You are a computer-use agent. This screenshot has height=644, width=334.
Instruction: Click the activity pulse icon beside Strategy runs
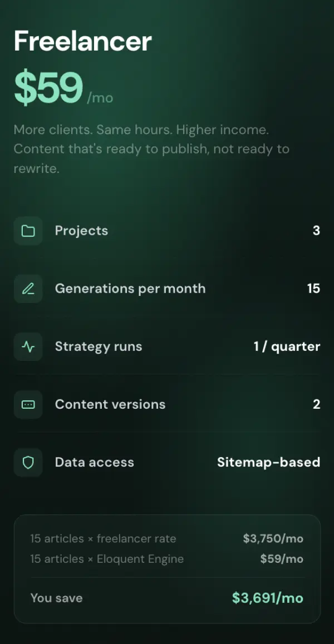28,346
